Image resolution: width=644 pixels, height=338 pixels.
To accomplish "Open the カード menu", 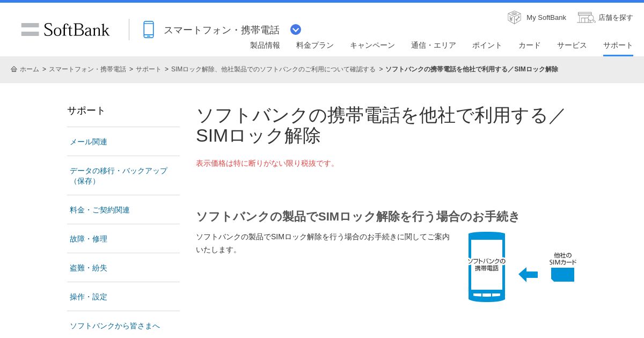I will pyautogui.click(x=530, y=45).
